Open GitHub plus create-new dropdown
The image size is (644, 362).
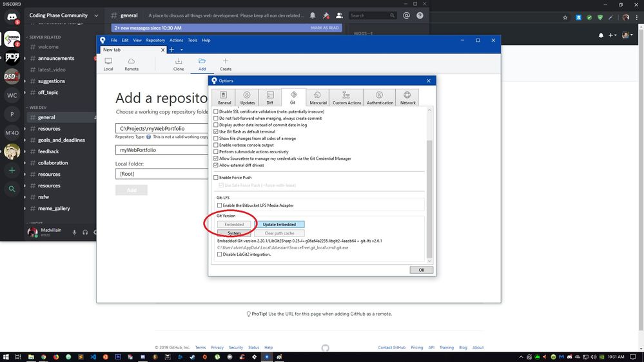point(612,35)
